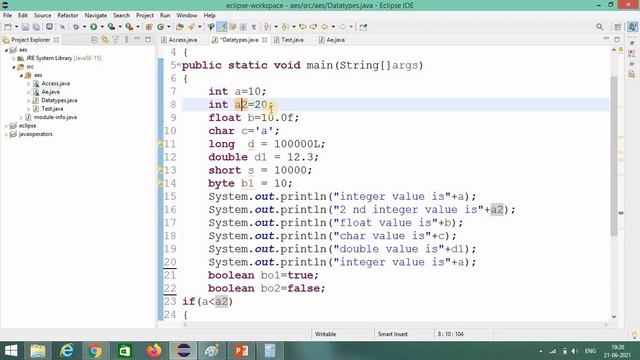Click the editor horizontal scrollbar
The height and width of the screenshot is (360, 640).
tap(395, 324)
